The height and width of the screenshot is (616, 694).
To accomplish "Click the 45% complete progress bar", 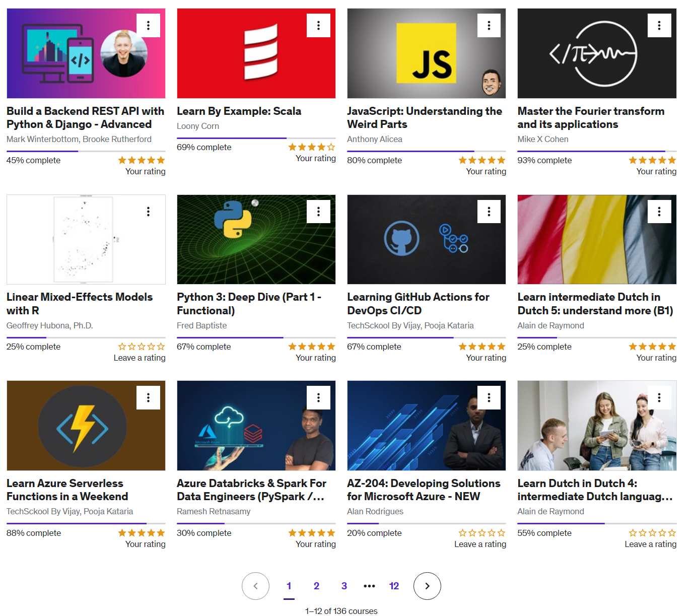I will point(86,151).
